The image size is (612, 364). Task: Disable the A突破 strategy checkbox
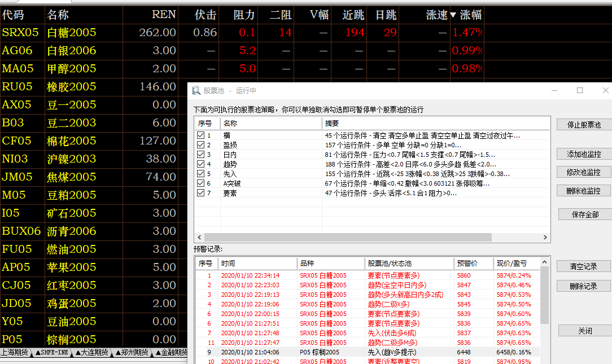pos(200,183)
